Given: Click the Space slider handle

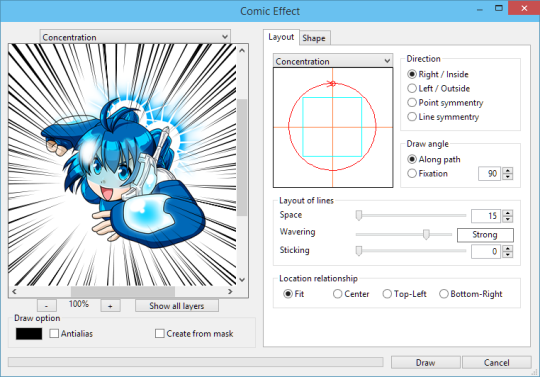Looking at the screenshot, I should tap(359, 215).
